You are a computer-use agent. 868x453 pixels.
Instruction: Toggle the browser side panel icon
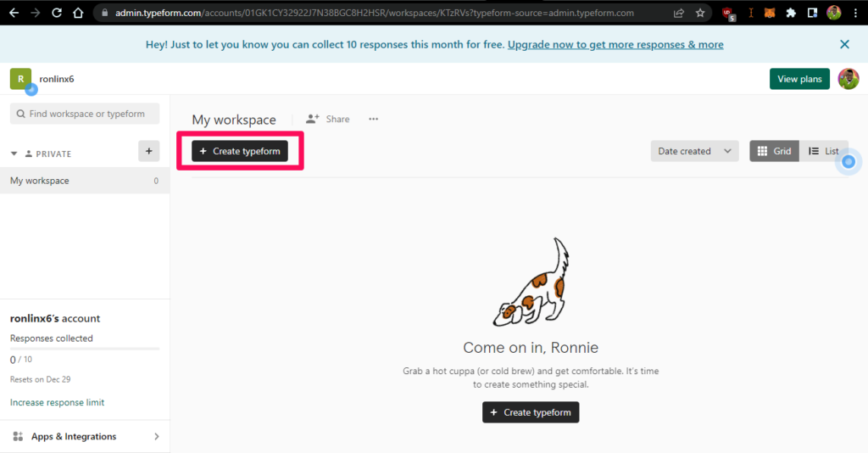tap(812, 13)
